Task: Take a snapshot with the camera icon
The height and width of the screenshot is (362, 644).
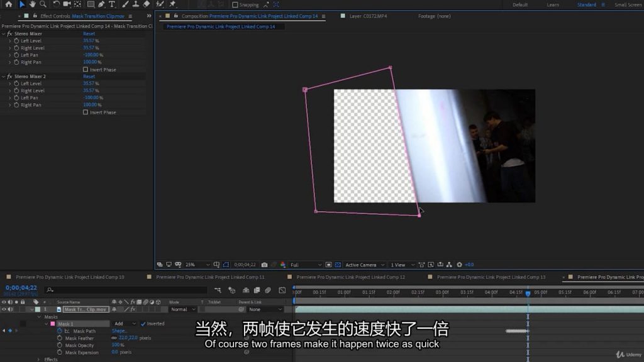Action: click(265, 265)
